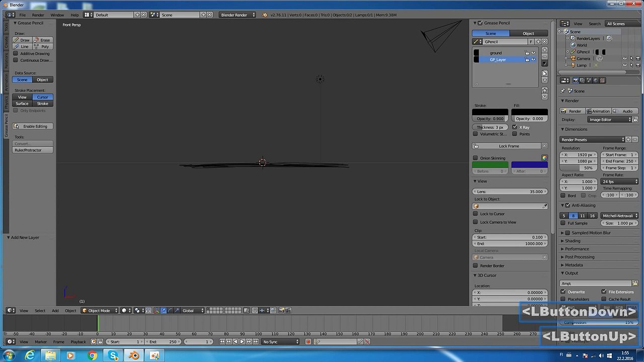This screenshot has width=644, height=362.
Task: Lock the GP_Layer padlock
Action: coord(527,59)
